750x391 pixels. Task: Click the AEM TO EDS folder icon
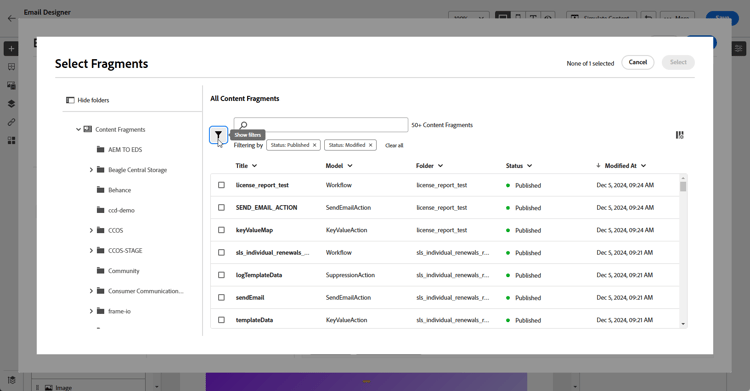pos(100,149)
